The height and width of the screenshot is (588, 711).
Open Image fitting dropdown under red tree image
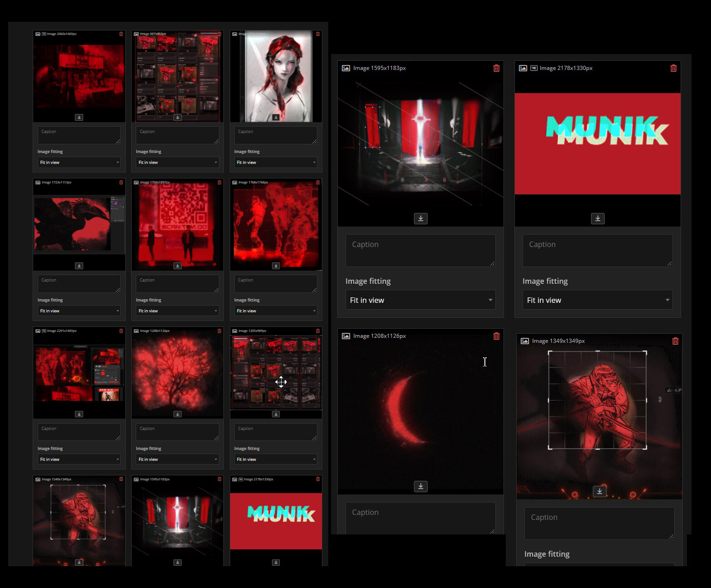click(178, 460)
